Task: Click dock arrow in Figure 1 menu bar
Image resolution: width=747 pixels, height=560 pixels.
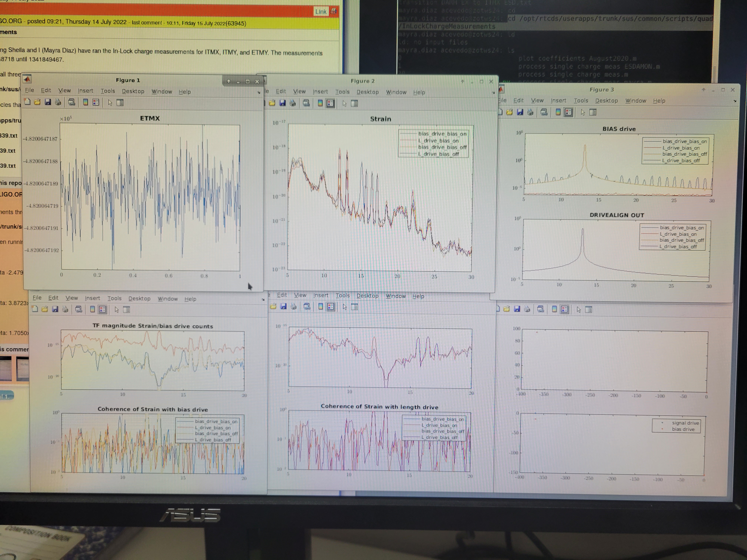Action: tap(259, 92)
